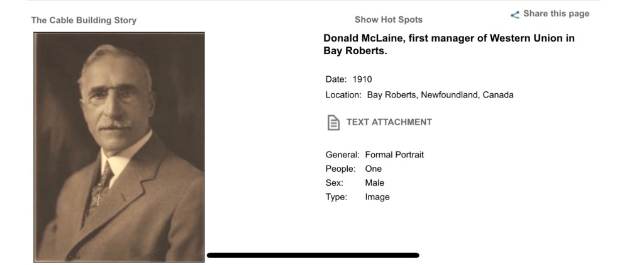This screenshot has height=265, width=644.
Task: Click the Type value Image
Action: pyautogui.click(x=377, y=197)
